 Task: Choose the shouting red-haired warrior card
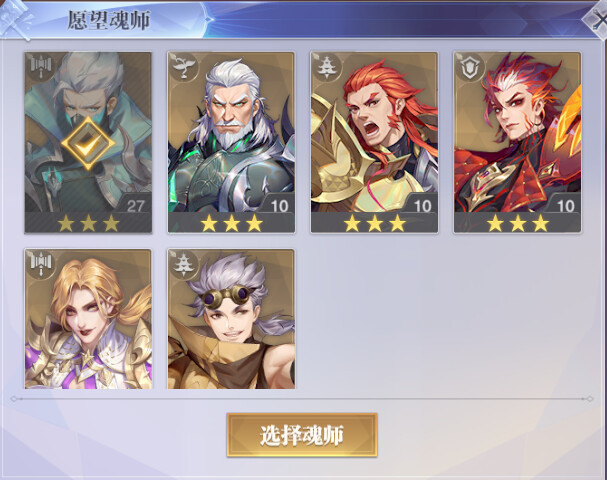[x=374, y=142]
